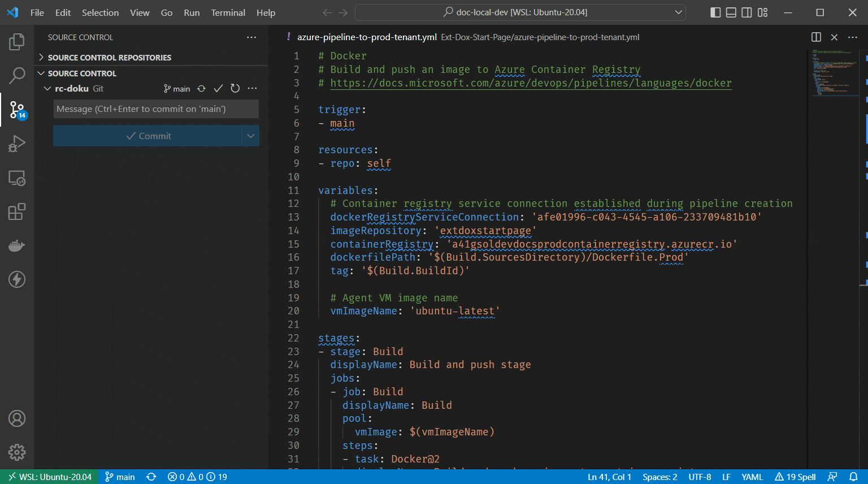Go back using the title bar arrow
Viewport: 868px width, 484px height.
pos(327,12)
